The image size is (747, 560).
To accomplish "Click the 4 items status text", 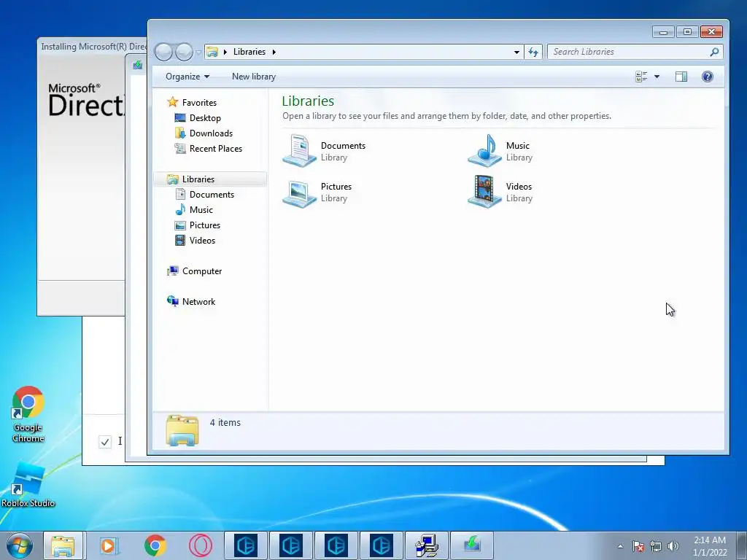I will tap(225, 422).
